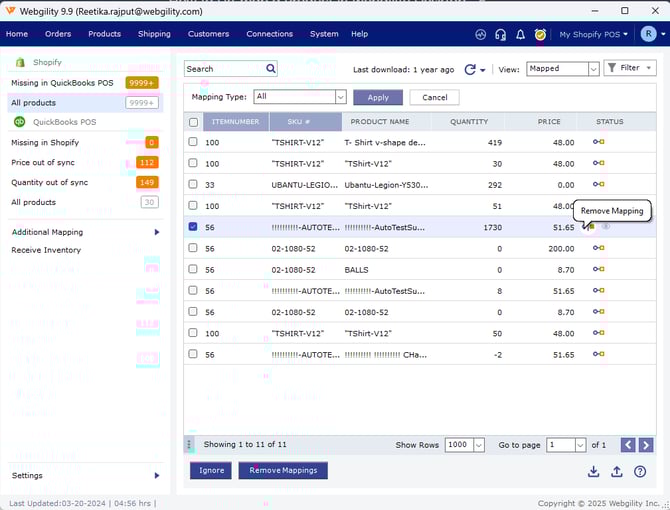Open support via the headset icon

[501, 34]
